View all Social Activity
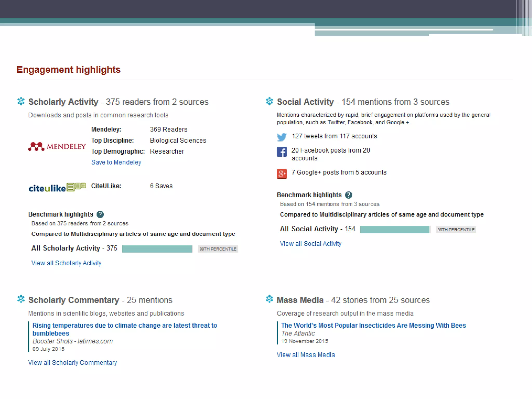Image resolution: width=532 pixels, height=399 pixels. point(310,244)
